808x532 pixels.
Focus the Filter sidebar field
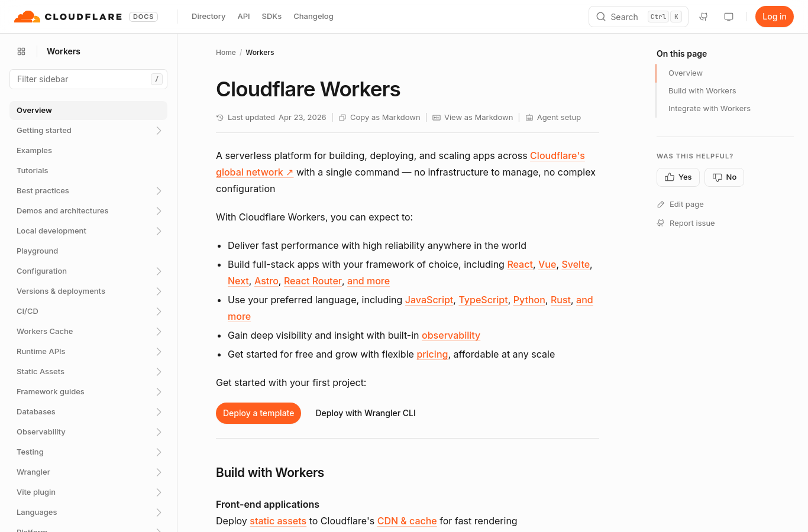pyautogui.click(x=88, y=79)
